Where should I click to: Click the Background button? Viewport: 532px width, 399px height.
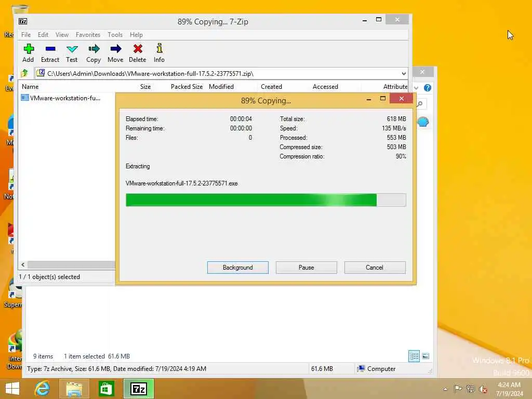pos(238,268)
